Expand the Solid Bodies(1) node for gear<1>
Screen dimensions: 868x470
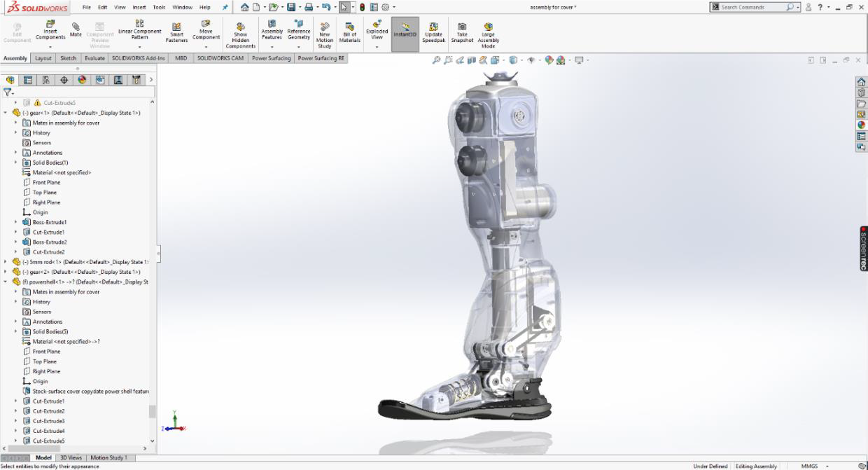coord(15,162)
